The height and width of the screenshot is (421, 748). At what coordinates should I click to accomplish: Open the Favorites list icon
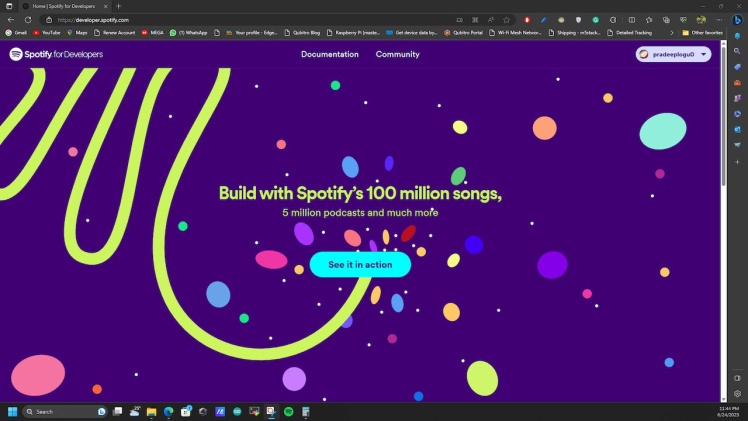649,20
